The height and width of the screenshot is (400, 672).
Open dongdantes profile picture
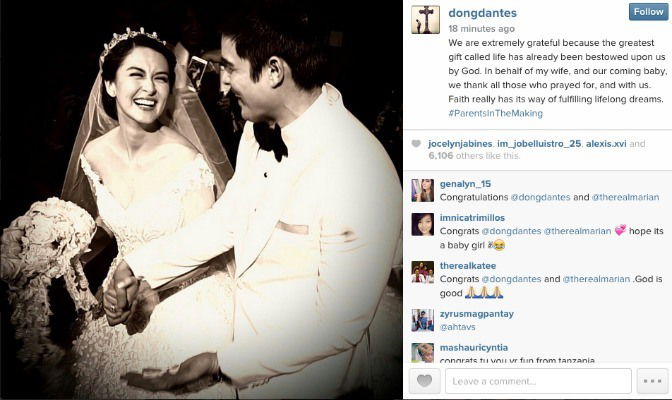(425, 20)
